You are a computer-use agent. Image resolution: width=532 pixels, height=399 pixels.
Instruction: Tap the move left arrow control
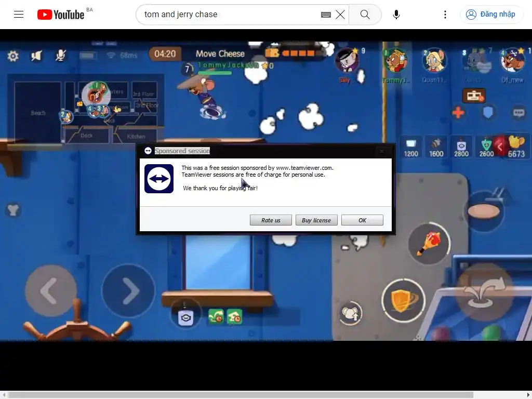click(51, 291)
